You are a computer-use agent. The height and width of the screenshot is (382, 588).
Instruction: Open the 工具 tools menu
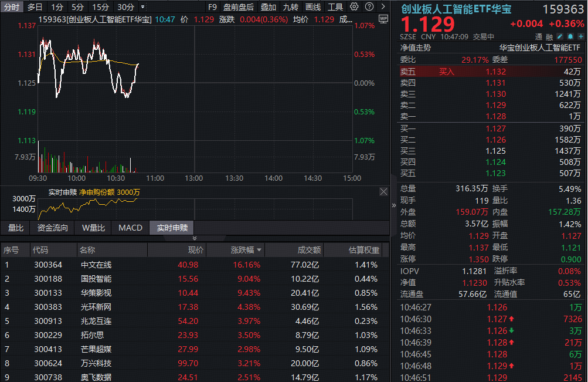click(335, 7)
